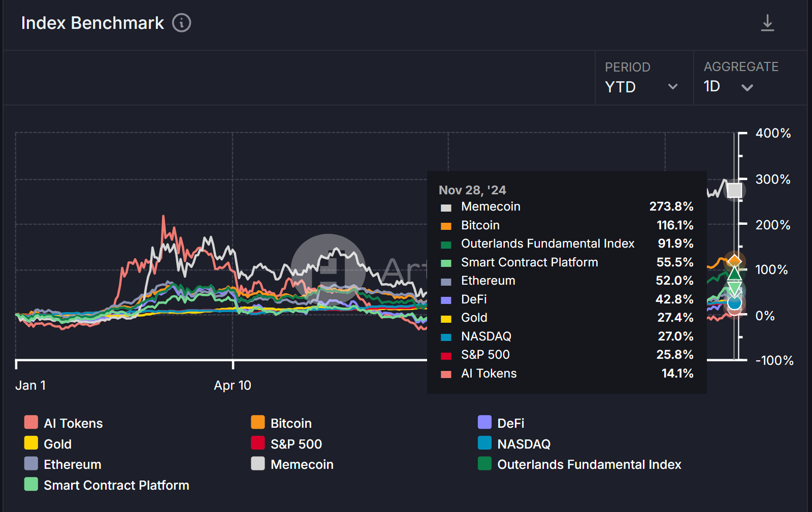Click the DeFi 42.8% tooltip value

click(674, 299)
